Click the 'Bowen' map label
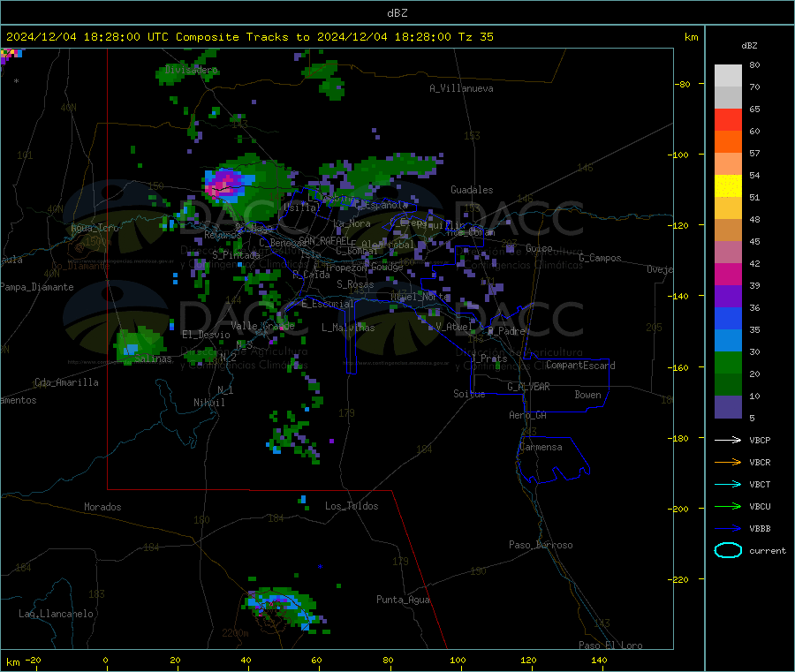The height and width of the screenshot is (672, 795). pyautogui.click(x=587, y=395)
